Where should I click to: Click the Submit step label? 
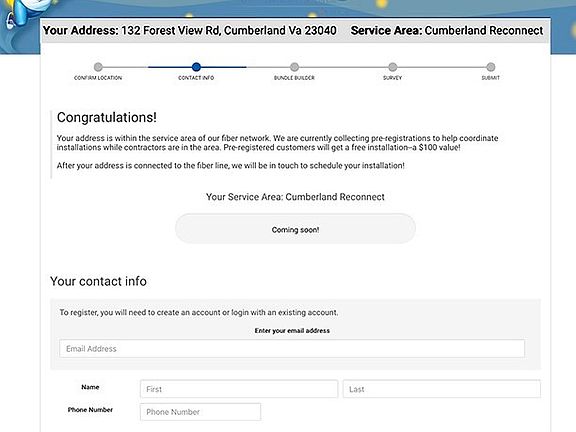point(491,78)
